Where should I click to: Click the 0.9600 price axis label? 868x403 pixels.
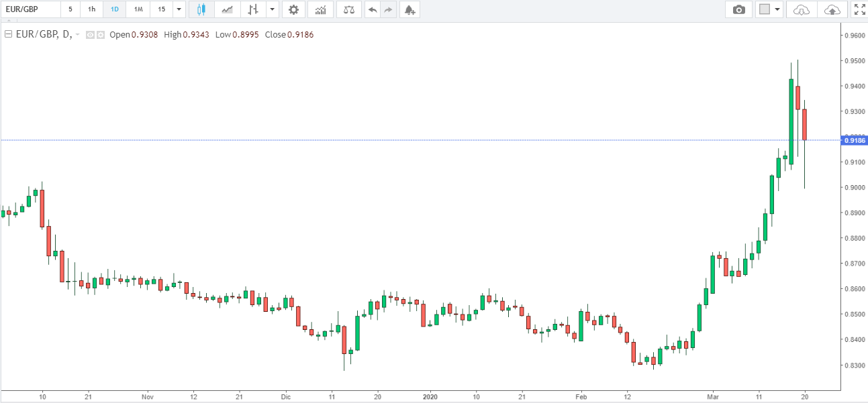[x=855, y=36]
